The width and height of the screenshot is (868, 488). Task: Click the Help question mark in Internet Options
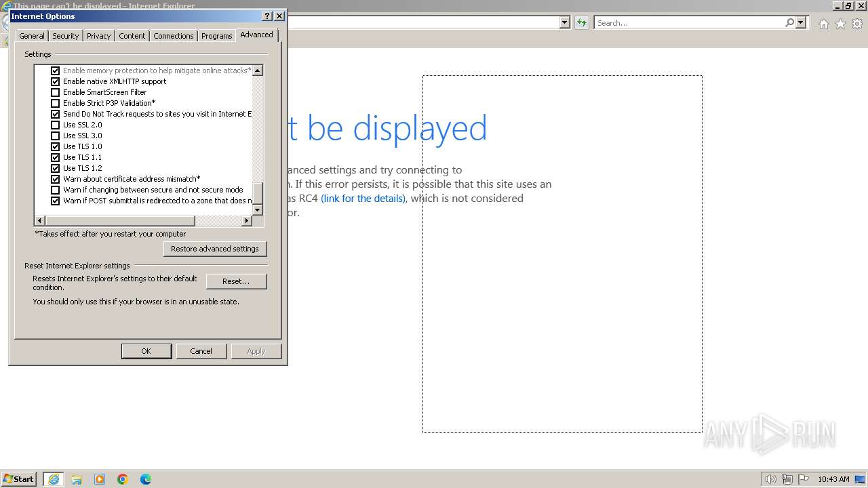(267, 16)
